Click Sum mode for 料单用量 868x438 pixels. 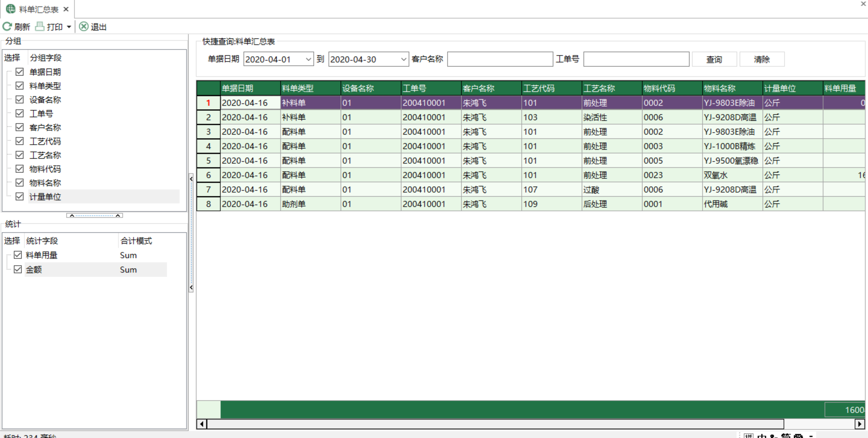tap(128, 255)
